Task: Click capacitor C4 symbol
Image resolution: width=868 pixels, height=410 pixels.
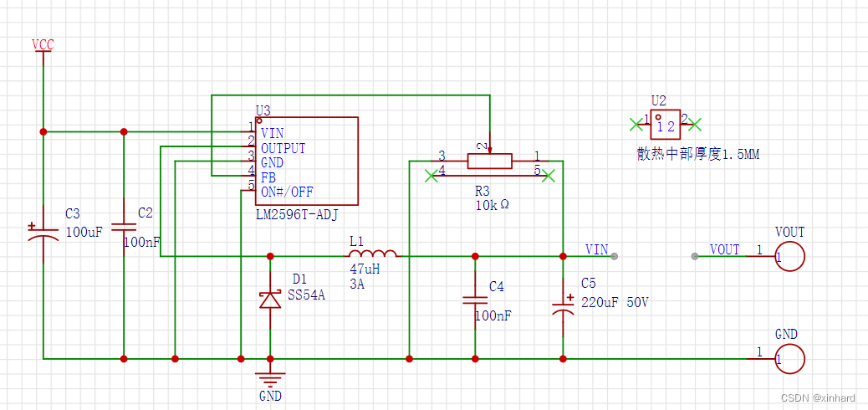Action: (x=475, y=300)
